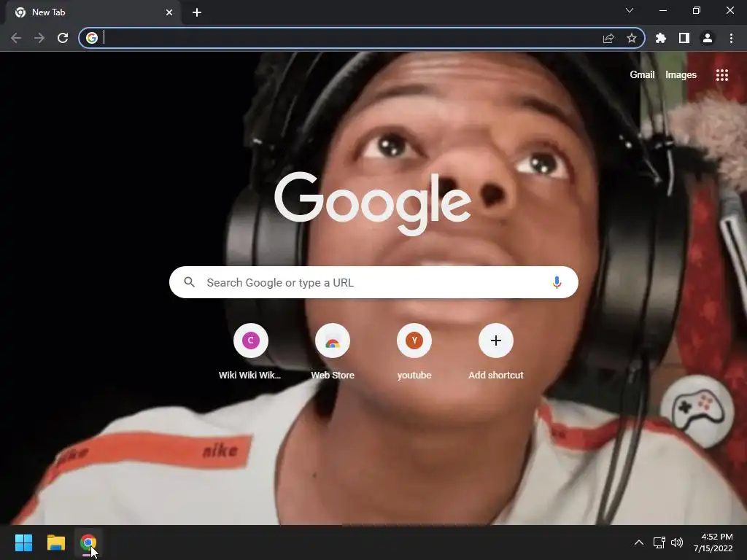The width and height of the screenshot is (747, 560).
Task: Close the New Tab tab
Action: (x=169, y=12)
